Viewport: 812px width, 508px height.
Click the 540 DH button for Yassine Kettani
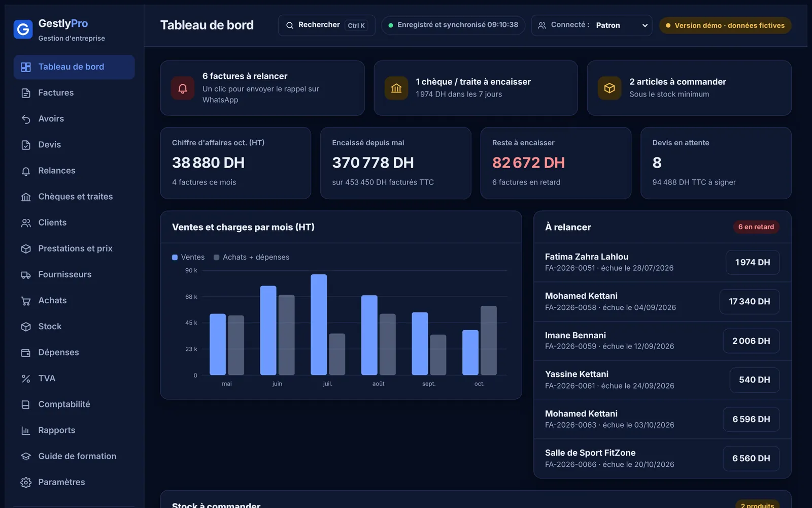[x=755, y=380]
